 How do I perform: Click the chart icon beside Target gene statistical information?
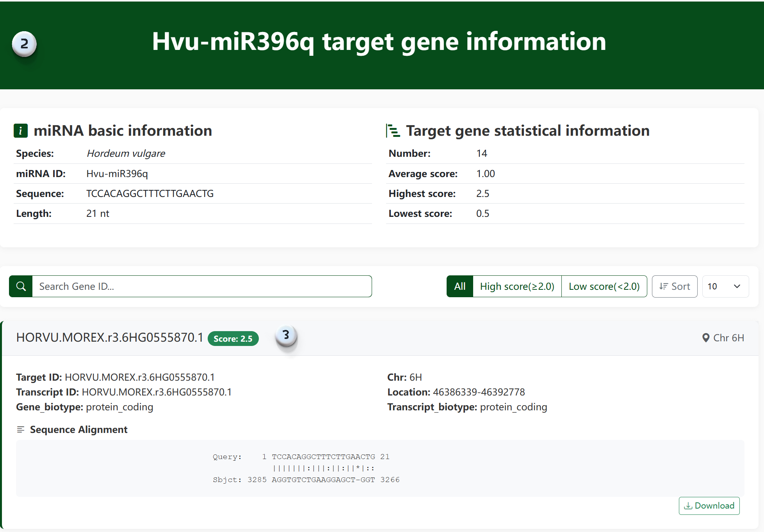[x=393, y=131]
